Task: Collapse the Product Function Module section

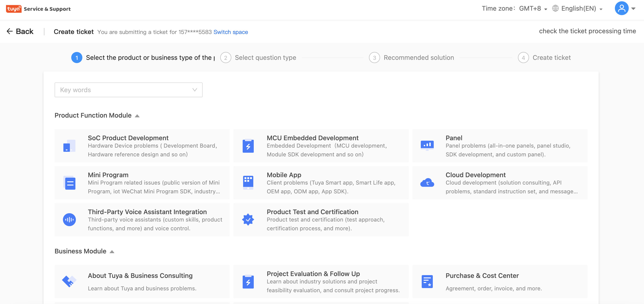Action: 137,116
